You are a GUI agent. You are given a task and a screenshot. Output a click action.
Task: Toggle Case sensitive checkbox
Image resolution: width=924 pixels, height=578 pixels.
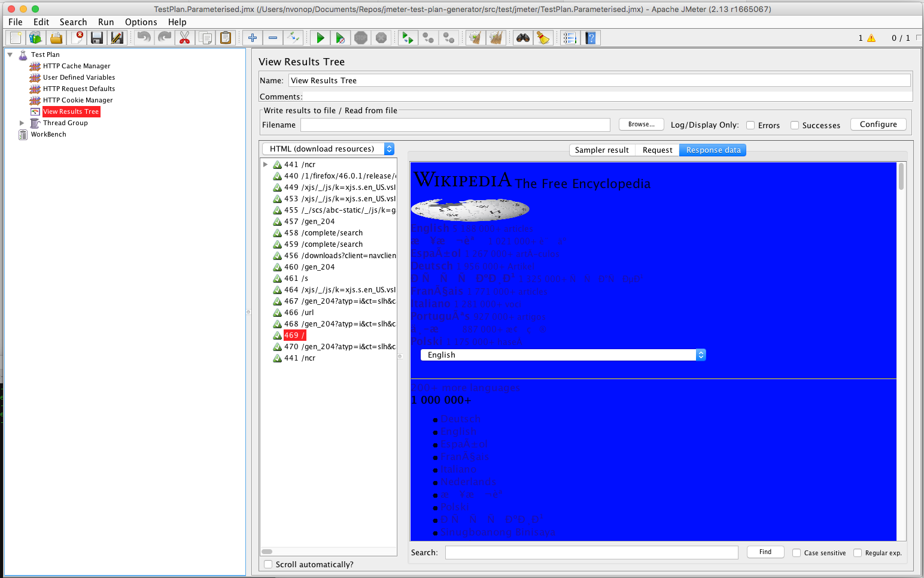pyautogui.click(x=797, y=553)
